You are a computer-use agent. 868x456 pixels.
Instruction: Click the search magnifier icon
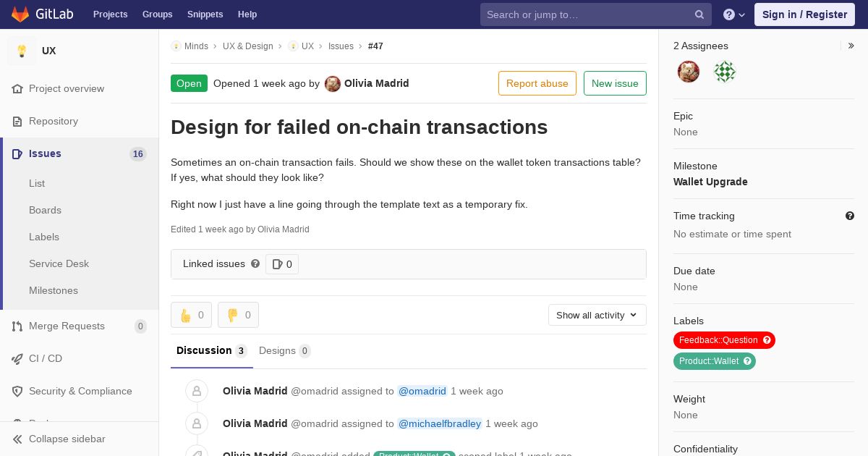[x=699, y=14]
